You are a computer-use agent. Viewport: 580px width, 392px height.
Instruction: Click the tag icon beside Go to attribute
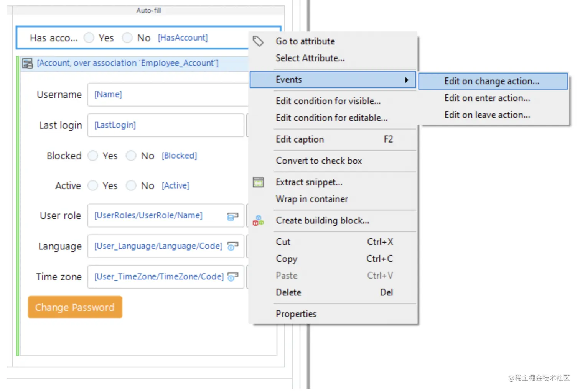point(258,41)
